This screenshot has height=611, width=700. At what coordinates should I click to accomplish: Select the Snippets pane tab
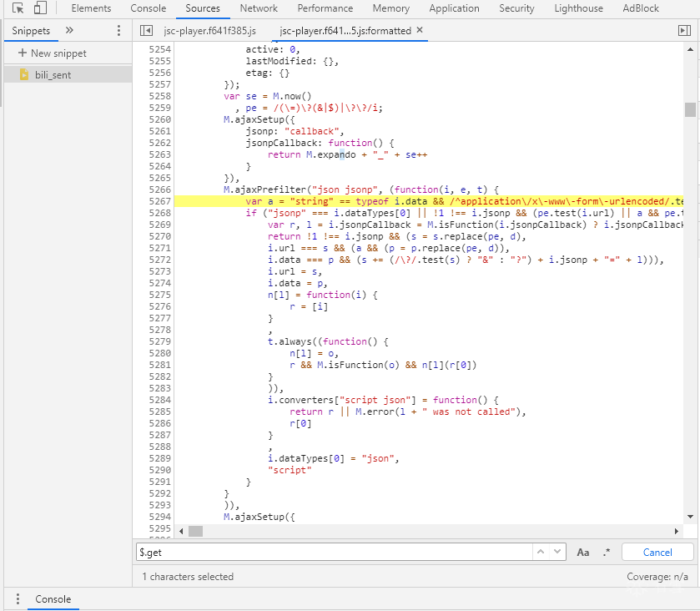[31, 30]
